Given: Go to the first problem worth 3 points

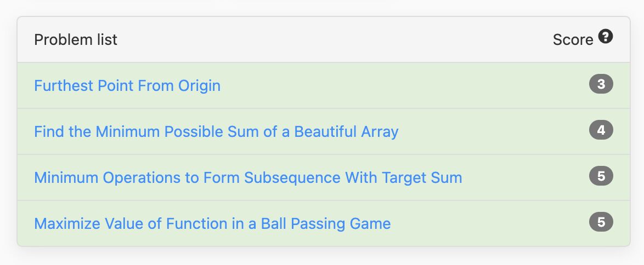Looking at the screenshot, I should pyautogui.click(x=127, y=86).
